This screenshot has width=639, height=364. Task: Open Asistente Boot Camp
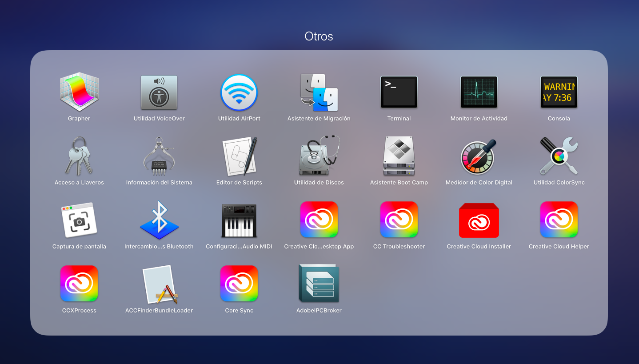tap(399, 156)
